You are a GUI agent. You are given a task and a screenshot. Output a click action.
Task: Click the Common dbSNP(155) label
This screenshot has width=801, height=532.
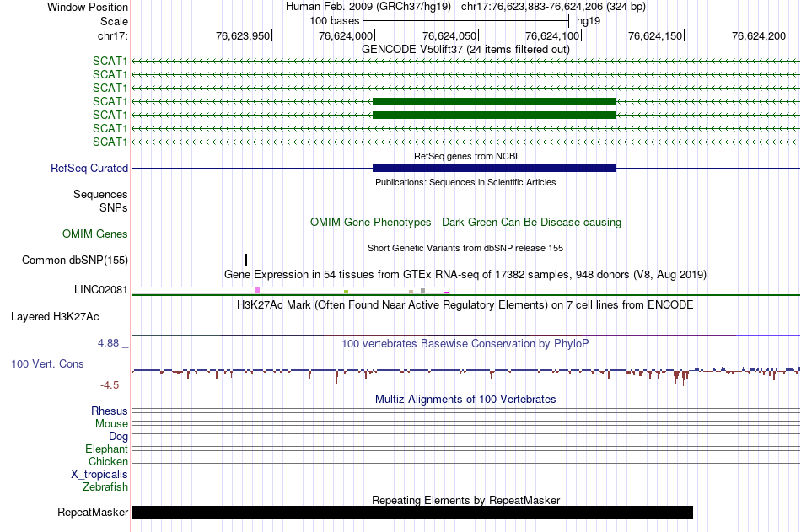(x=75, y=261)
